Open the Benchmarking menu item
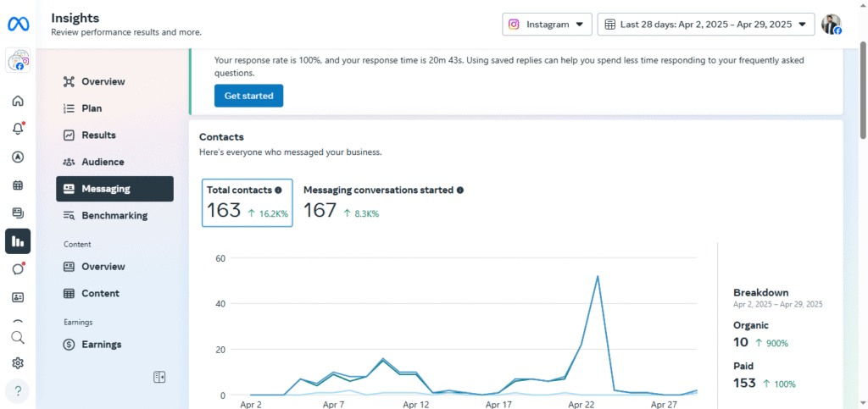This screenshot has height=409, width=868. pos(114,216)
